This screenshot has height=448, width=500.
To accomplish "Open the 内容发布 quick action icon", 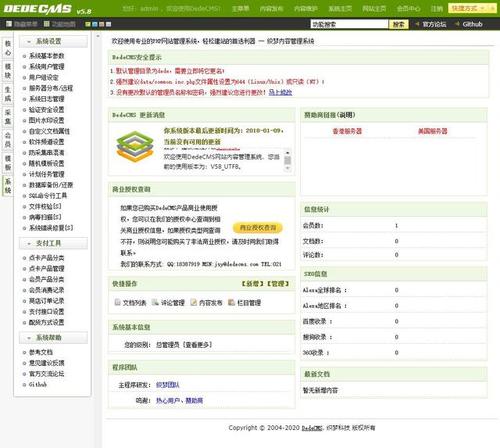I will (x=194, y=302).
